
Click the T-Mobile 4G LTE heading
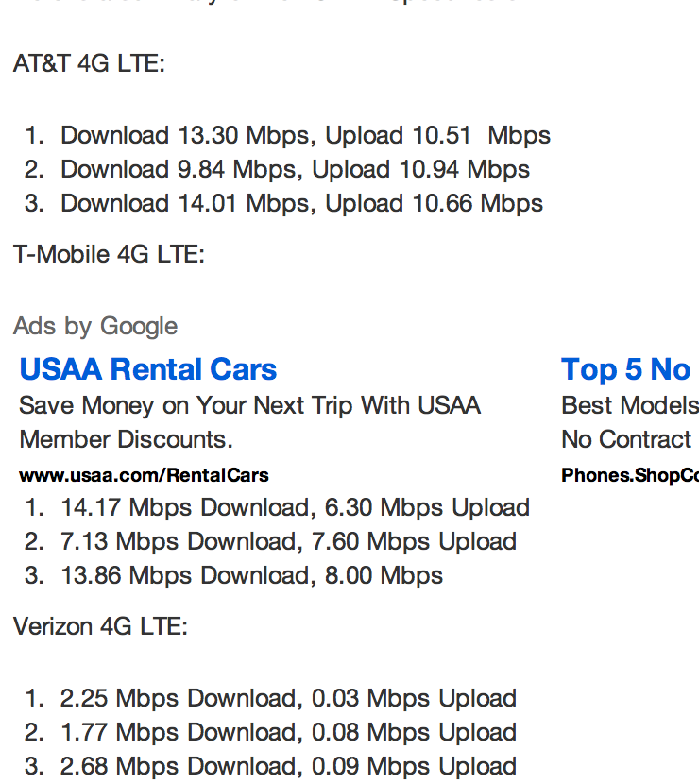109,254
